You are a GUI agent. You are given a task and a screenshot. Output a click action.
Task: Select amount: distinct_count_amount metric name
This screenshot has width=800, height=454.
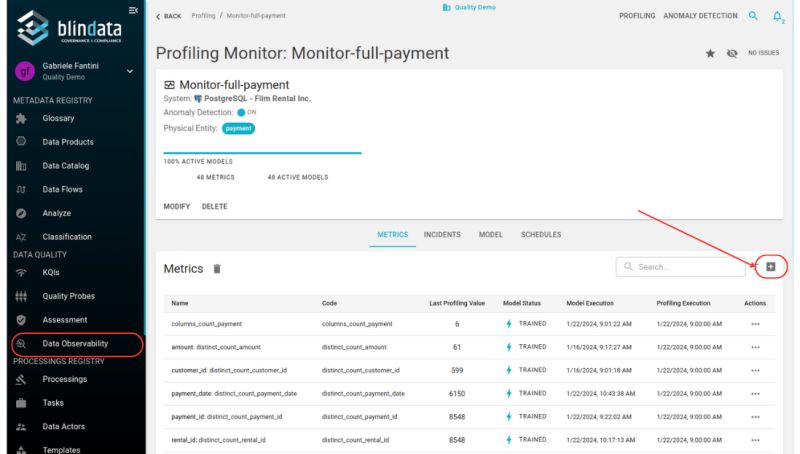point(216,347)
